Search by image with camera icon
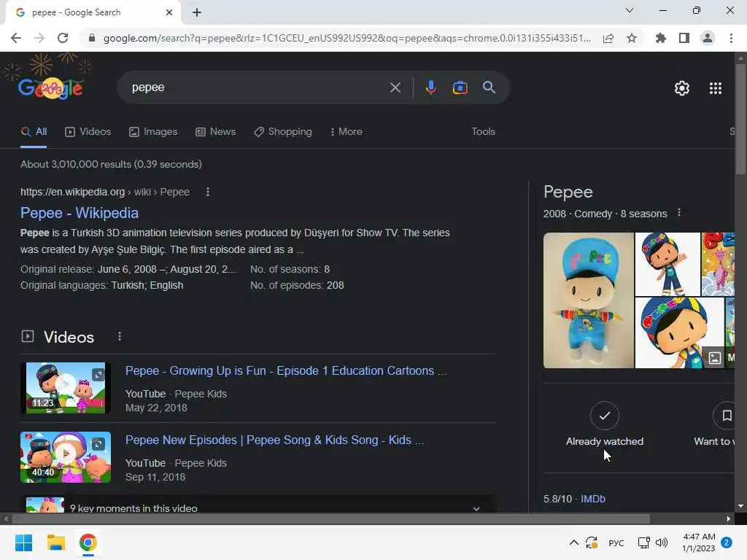This screenshot has width=747, height=560. tap(460, 87)
